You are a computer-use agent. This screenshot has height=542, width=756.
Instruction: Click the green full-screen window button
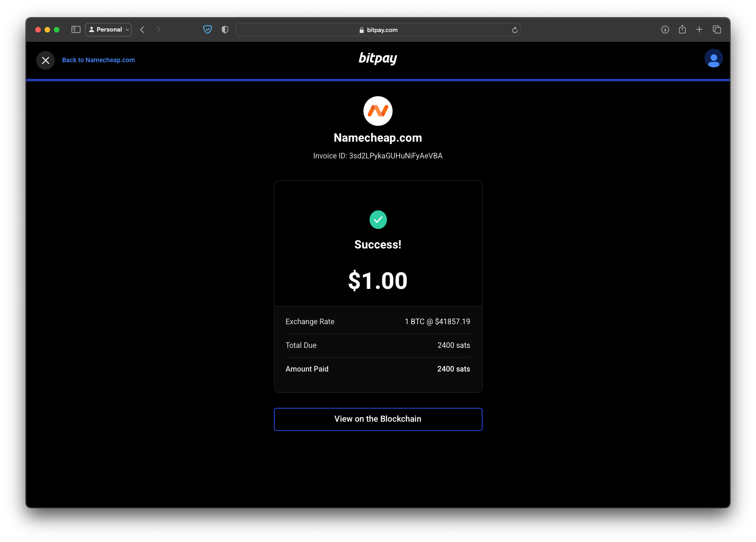pos(57,30)
